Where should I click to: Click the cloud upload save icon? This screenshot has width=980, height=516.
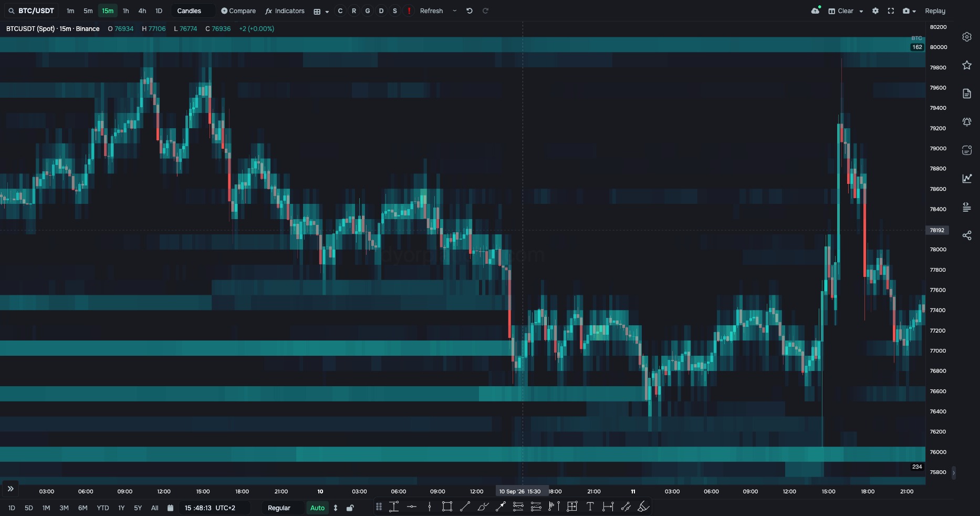[816, 11]
